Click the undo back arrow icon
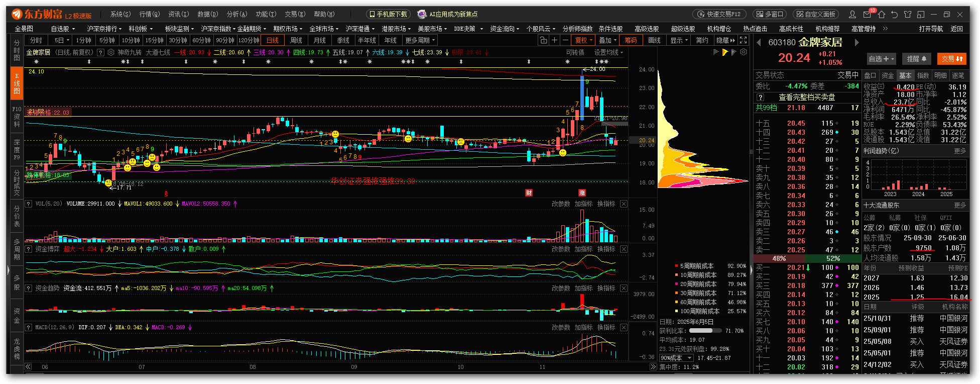Viewport: 980px width, 384px height. (x=894, y=15)
